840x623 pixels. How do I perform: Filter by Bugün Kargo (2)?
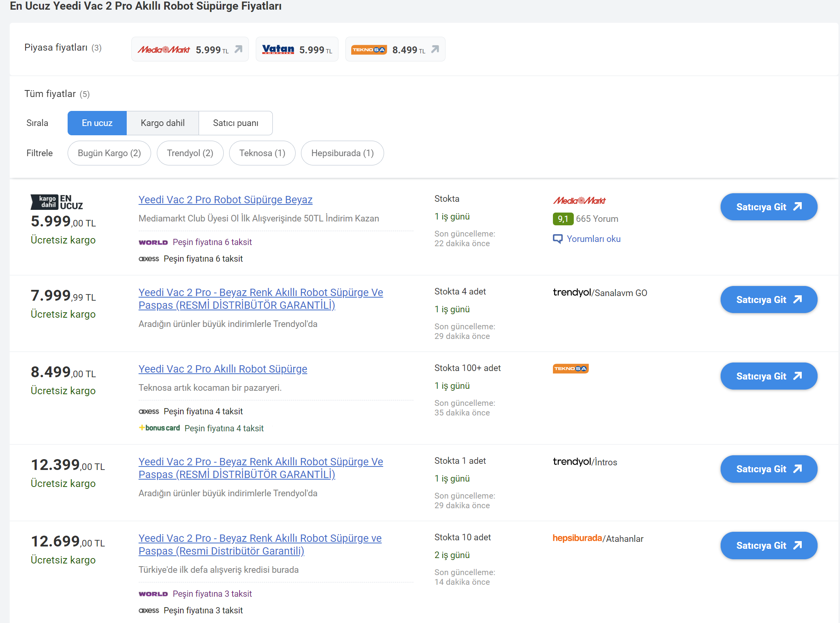(x=109, y=153)
